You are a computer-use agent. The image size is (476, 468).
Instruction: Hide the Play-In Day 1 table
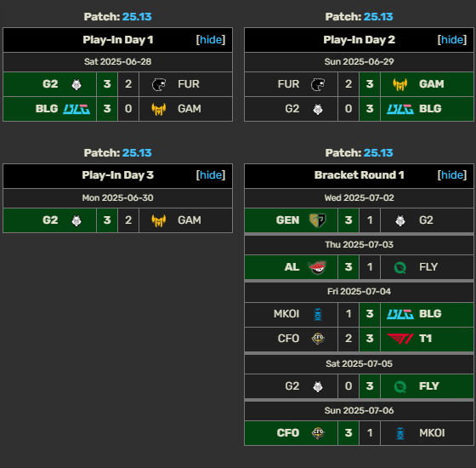pos(211,40)
